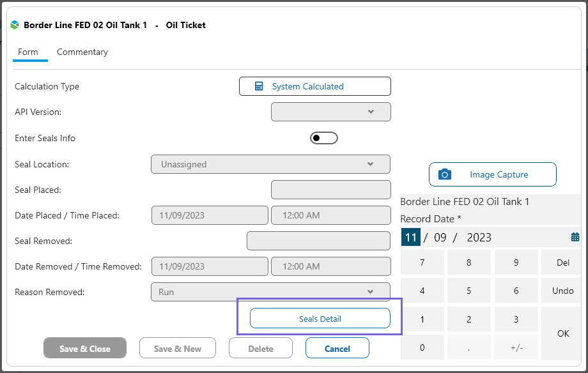Switch to the Commentary tab
The image size is (588, 373).
82,52
